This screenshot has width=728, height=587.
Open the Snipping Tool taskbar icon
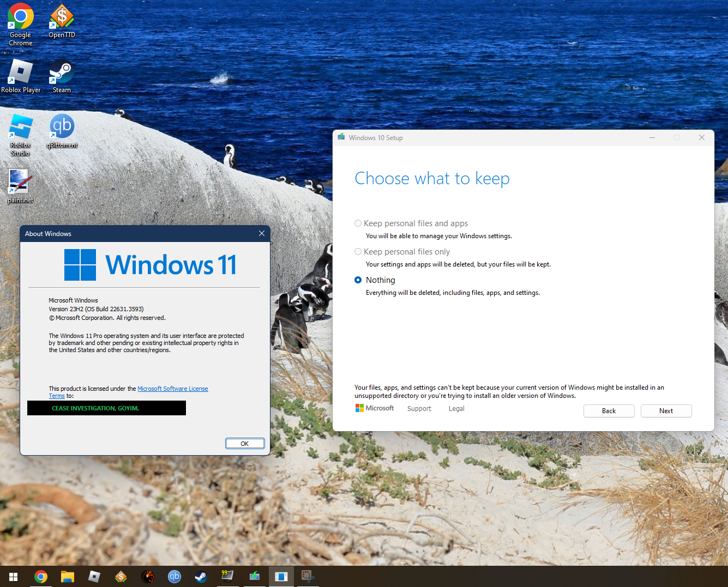click(308, 577)
